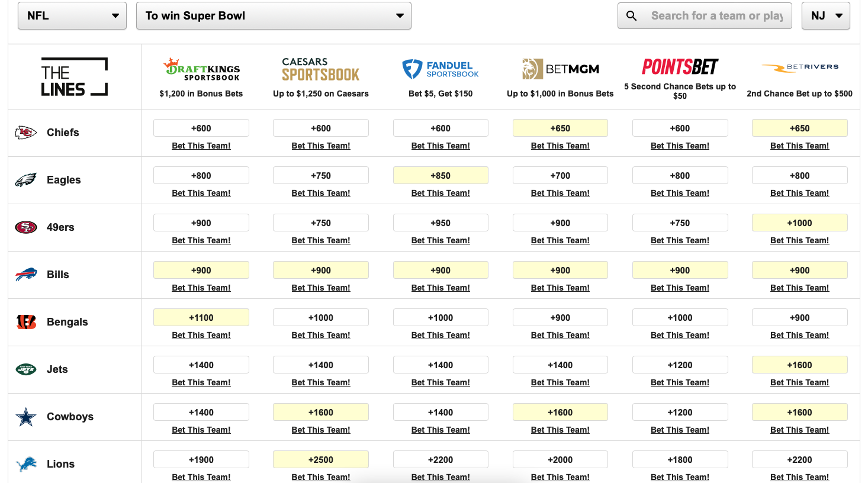Screen dimensions: 868x483
Task: Select Lions +1900 DraftKings odds
Action: [201, 459]
